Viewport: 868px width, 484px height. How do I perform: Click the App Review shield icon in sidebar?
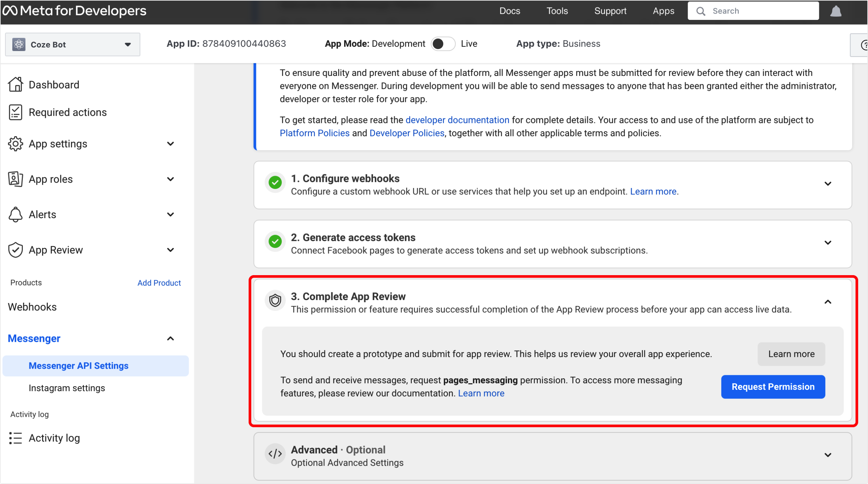point(16,250)
